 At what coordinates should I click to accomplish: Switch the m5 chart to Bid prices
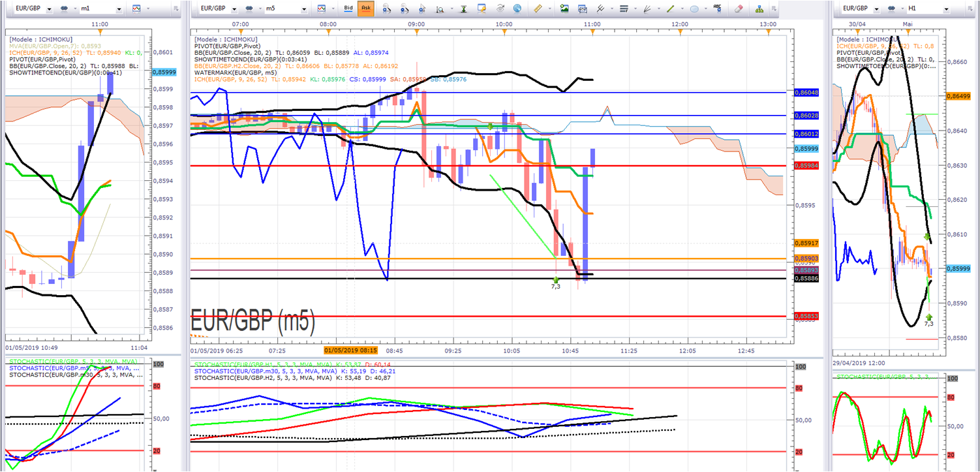(x=348, y=9)
